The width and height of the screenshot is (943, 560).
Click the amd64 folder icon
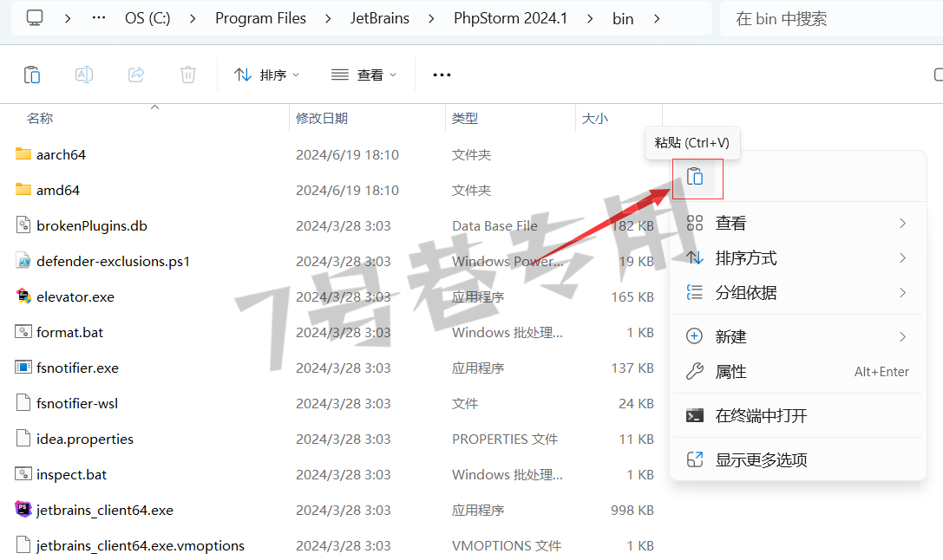click(23, 190)
